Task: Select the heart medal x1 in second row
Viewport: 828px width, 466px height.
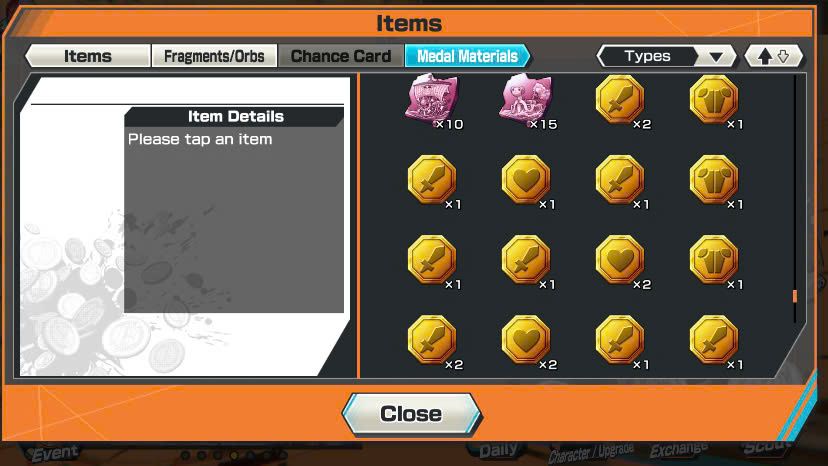Action: [x=526, y=180]
